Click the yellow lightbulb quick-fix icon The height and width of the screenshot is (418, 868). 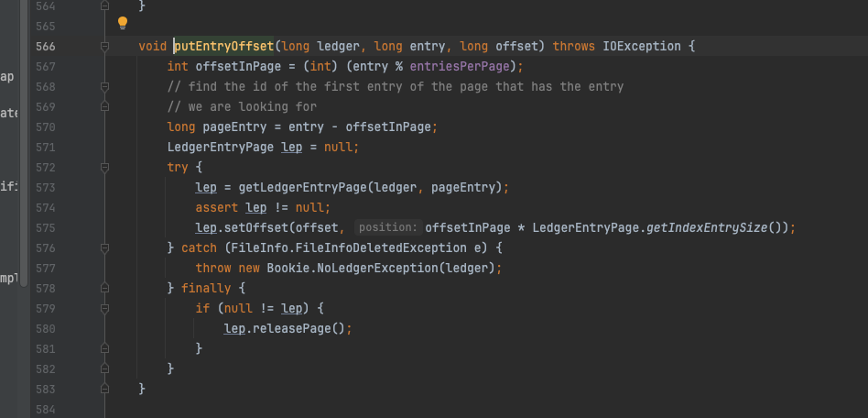pyautogui.click(x=123, y=23)
